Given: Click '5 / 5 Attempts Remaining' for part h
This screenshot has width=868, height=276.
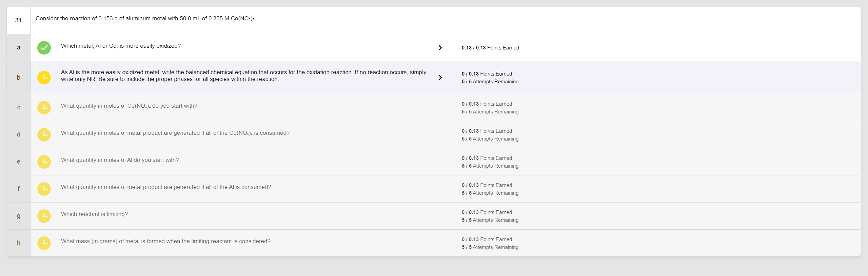Looking at the screenshot, I should [x=490, y=247].
